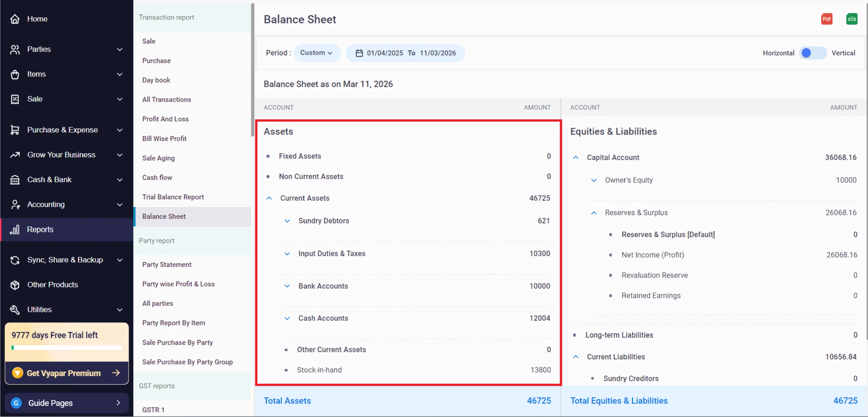The height and width of the screenshot is (417, 868).
Task: Open the Trial Balance Report
Action: coord(173,197)
